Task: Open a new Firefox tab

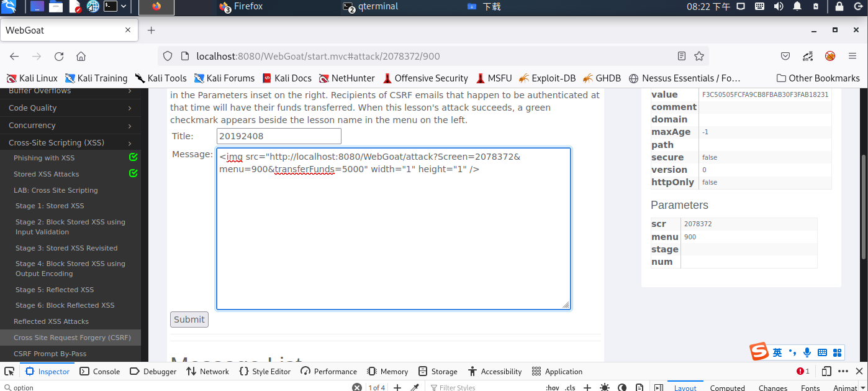Action: [151, 30]
